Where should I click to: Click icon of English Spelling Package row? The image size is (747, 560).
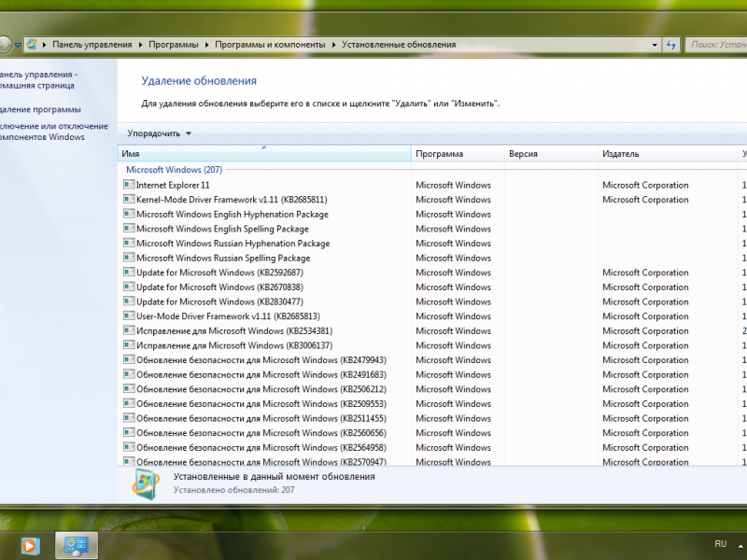coord(129,229)
